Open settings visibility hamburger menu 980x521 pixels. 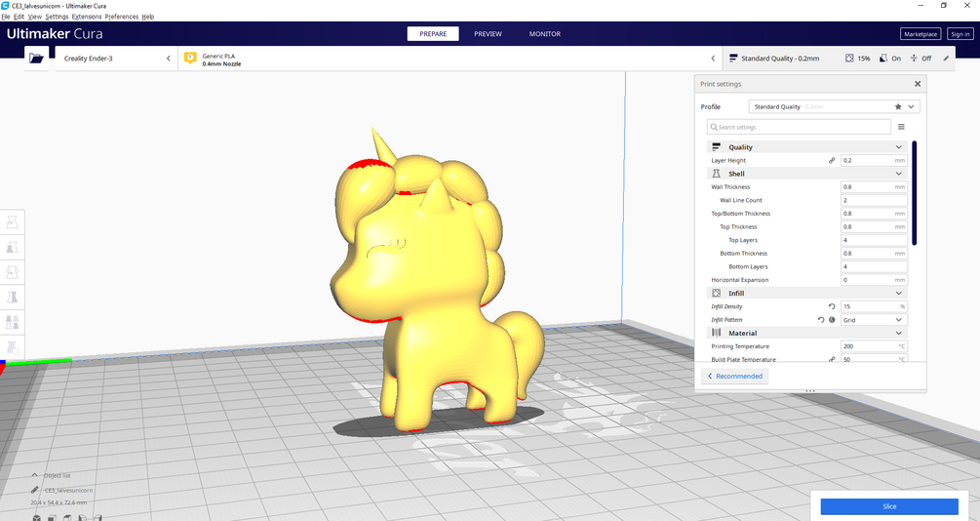point(901,127)
